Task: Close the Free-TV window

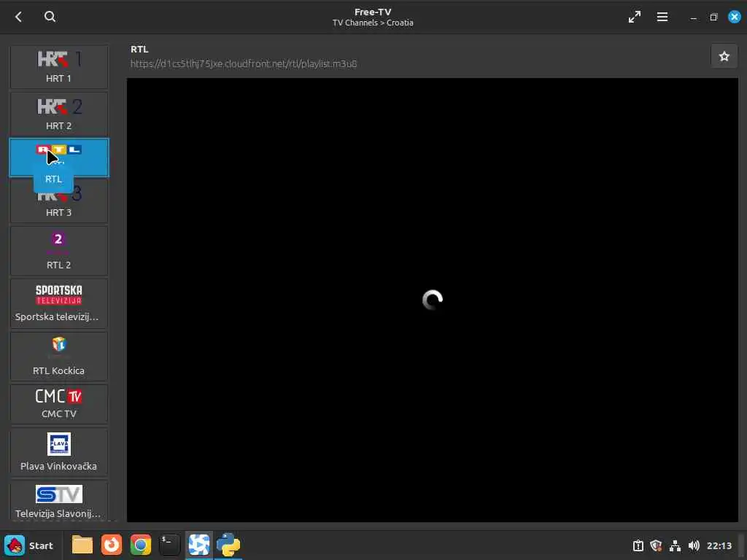Action: coord(734,17)
